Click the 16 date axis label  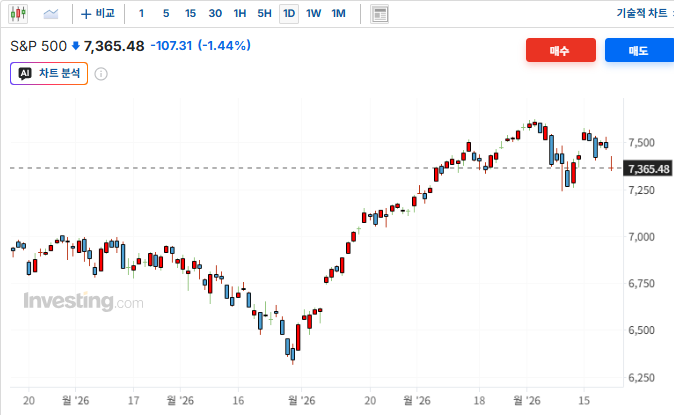238,401
